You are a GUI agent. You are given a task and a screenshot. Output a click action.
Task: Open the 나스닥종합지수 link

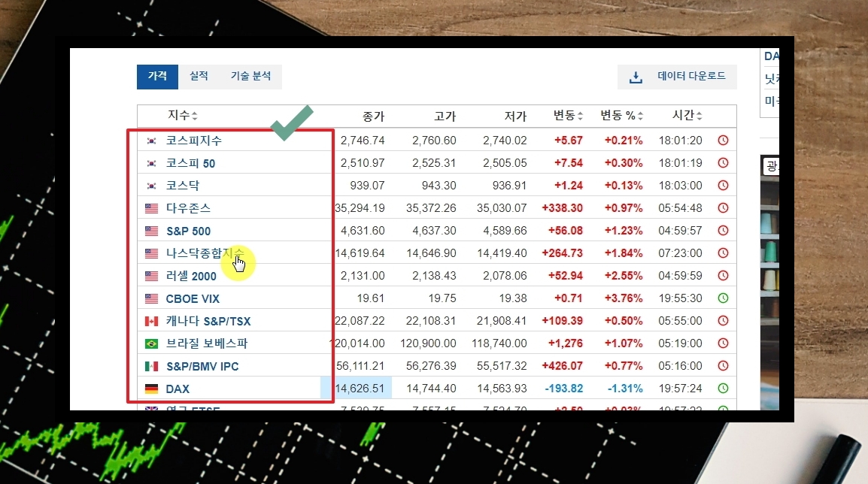click(205, 253)
